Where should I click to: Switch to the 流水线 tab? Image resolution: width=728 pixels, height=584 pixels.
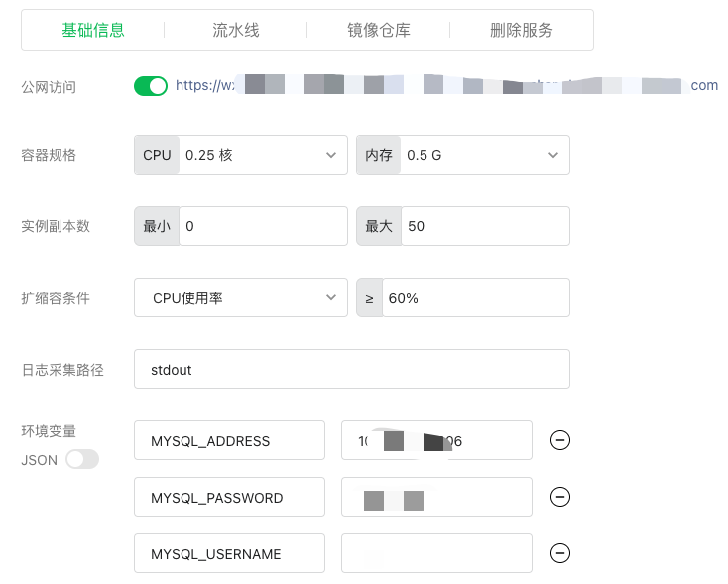point(236,30)
